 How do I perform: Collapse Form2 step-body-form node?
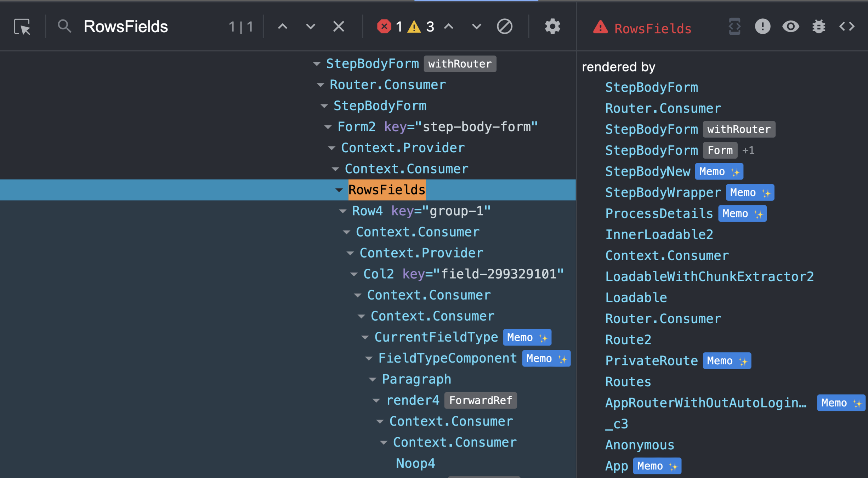click(x=328, y=127)
